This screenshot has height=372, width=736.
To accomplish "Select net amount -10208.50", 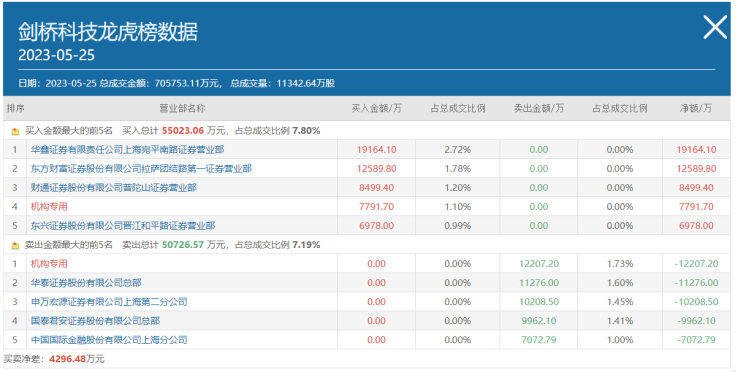I will pos(697,302).
